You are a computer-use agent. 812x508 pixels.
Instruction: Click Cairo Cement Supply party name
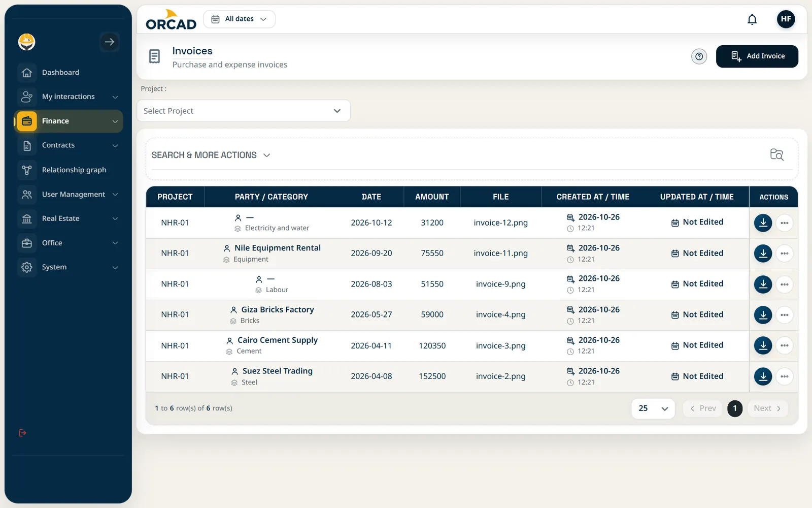[278, 340]
